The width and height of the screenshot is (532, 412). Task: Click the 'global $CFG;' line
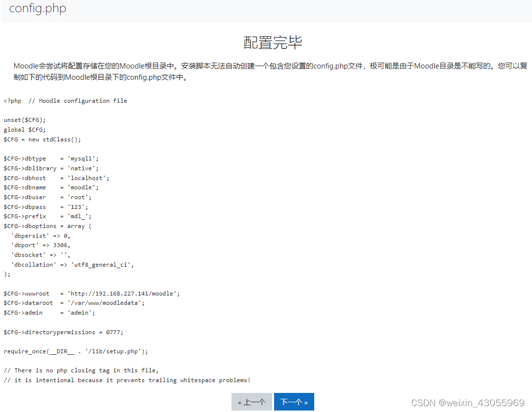click(x=24, y=130)
